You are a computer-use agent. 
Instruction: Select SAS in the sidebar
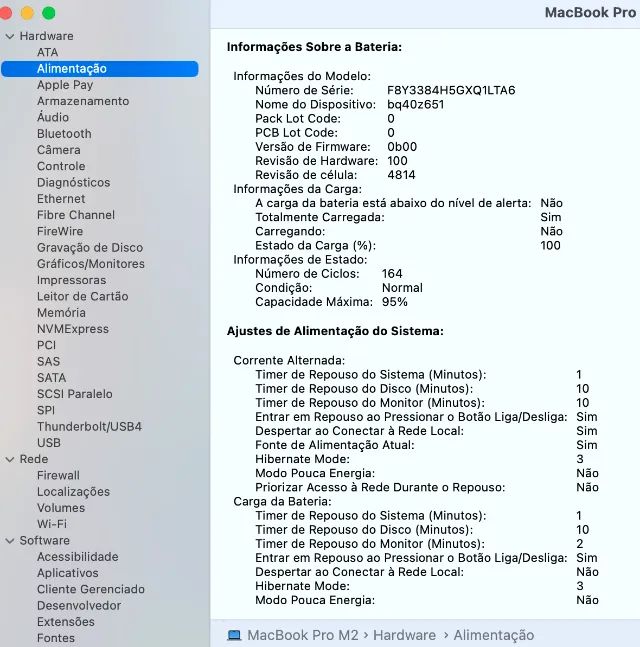point(48,361)
